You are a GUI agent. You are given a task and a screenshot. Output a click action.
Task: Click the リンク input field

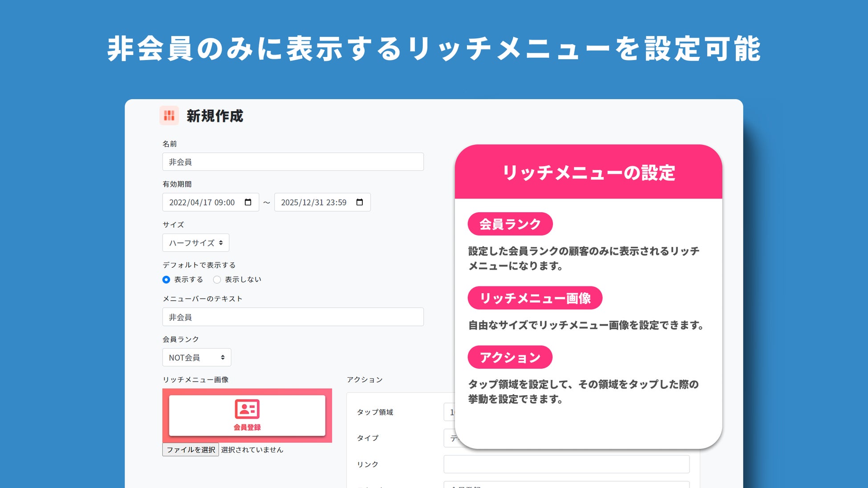(566, 464)
